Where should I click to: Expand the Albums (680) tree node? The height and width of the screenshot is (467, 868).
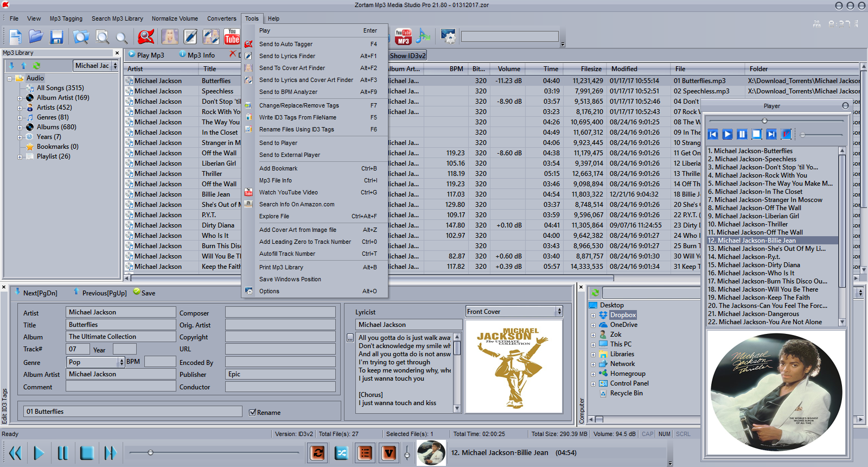[20, 128]
